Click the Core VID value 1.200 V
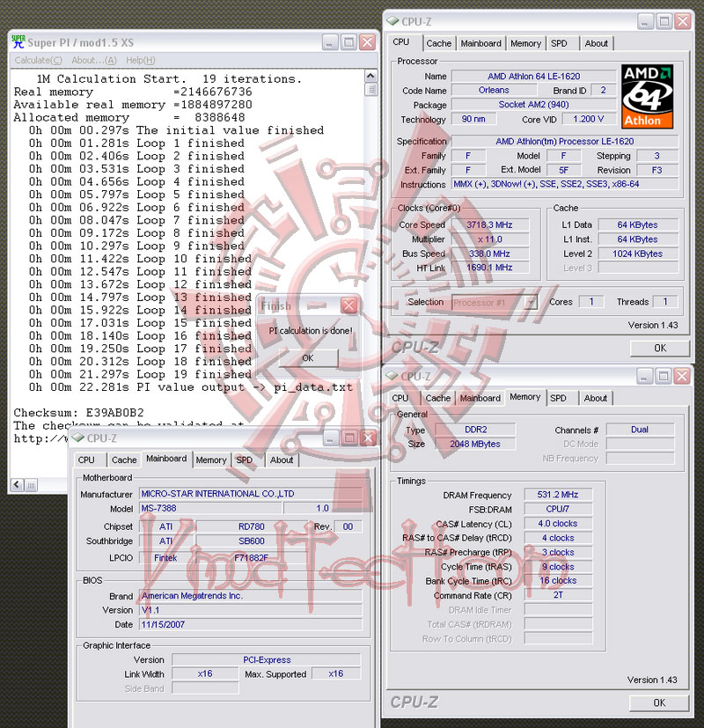This screenshot has height=728, width=704. click(x=589, y=119)
